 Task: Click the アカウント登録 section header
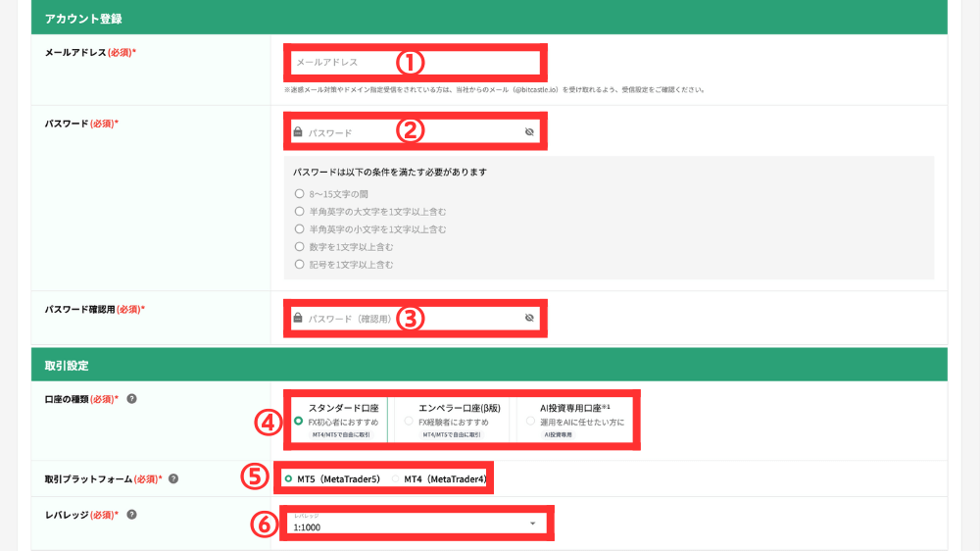click(489, 18)
